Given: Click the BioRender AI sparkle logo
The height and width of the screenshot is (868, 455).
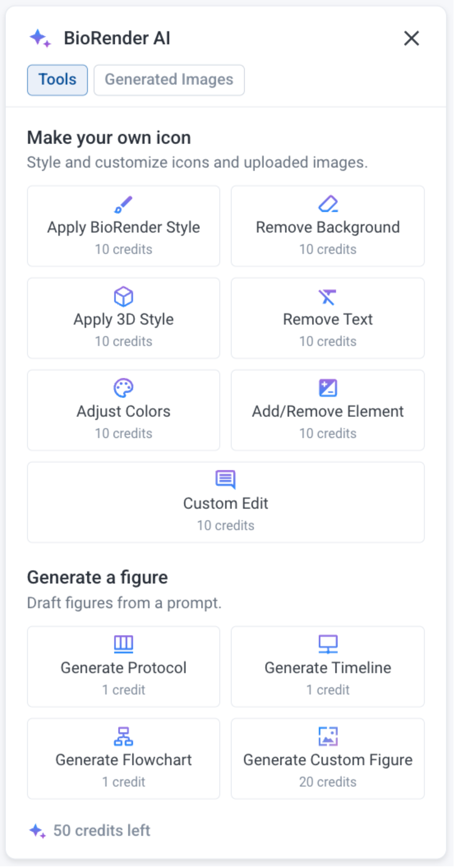Looking at the screenshot, I should click(x=40, y=38).
